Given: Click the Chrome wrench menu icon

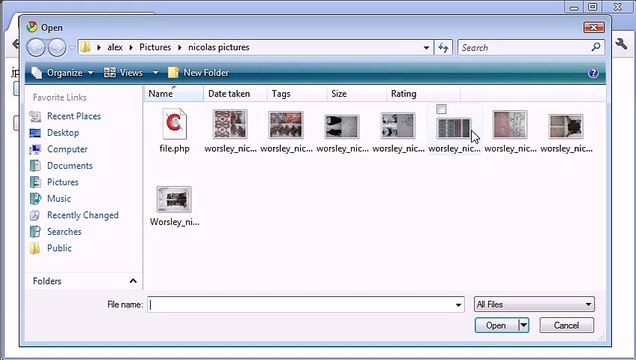Looking at the screenshot, I should (621, 43).
